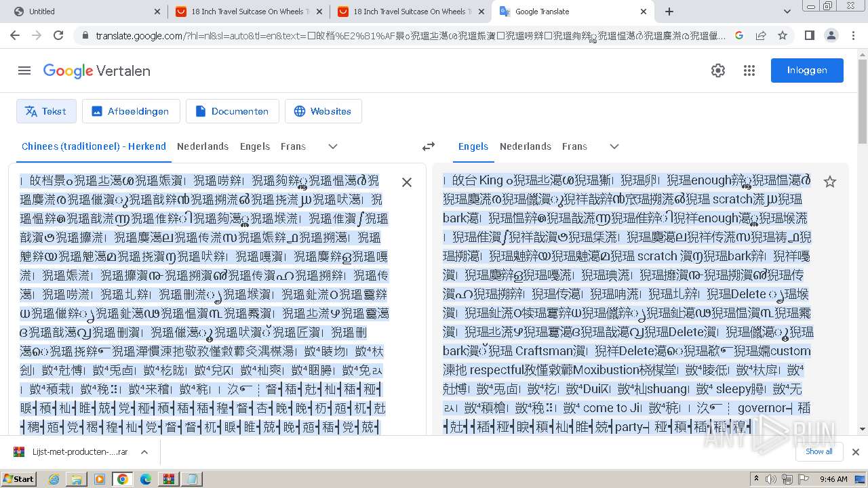This screenshot has height=488, width=868.
Task: Switch to the first 18 Inch Travel Suitcase tab
Action: tap(248, 12)
